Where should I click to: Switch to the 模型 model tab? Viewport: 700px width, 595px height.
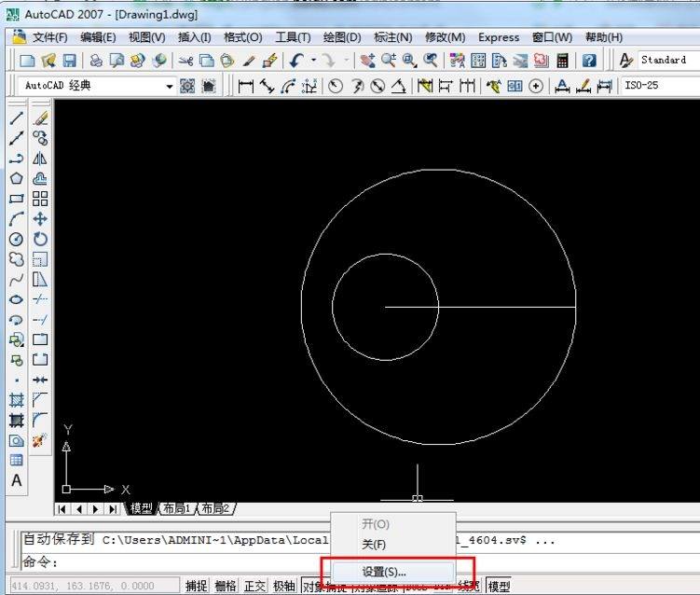click(142, 508)
